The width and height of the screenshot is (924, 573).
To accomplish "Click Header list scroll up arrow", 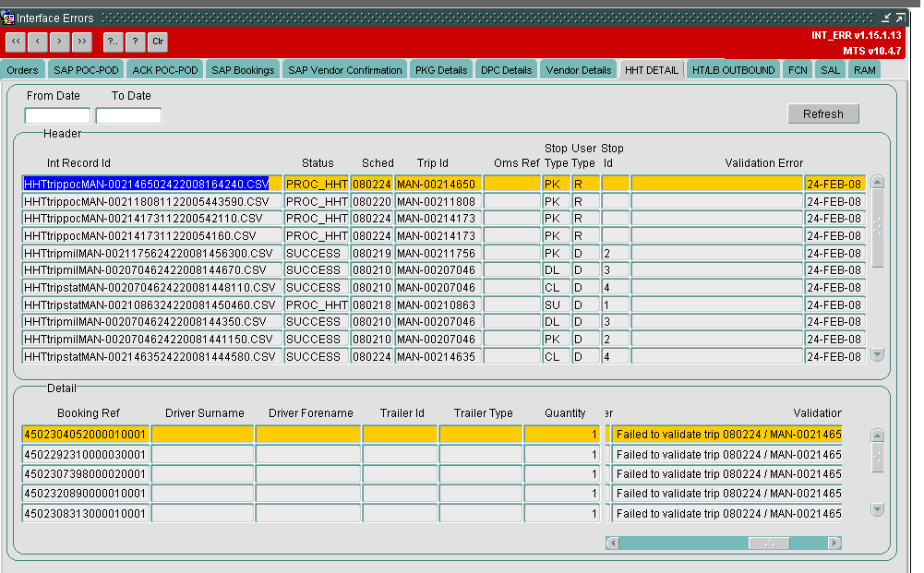I will 878,182.
